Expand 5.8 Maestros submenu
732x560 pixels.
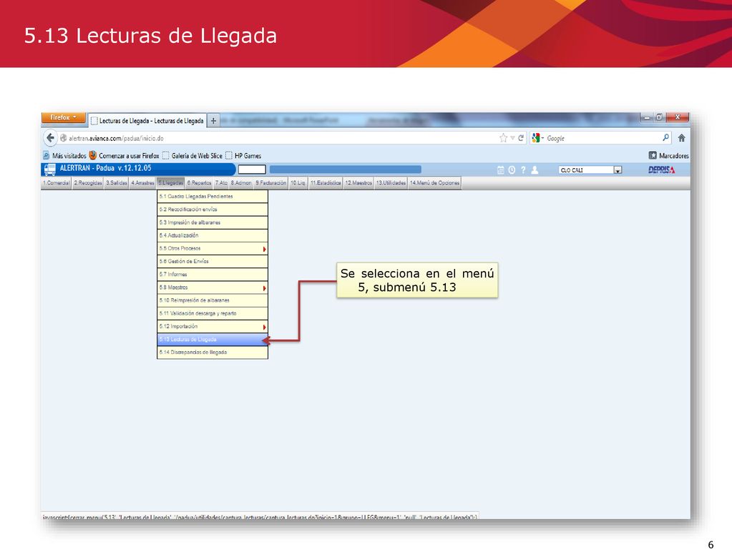(x=264, y=288)
